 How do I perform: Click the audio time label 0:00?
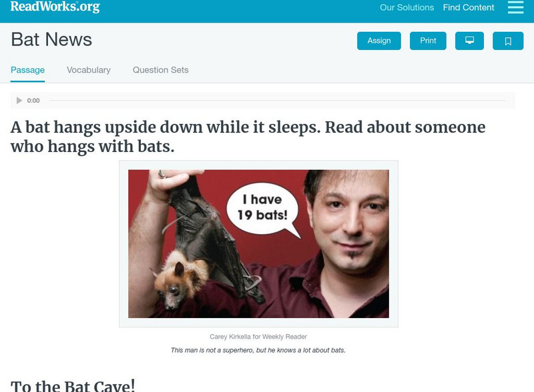pyautogui.click(x=33, y=101)
